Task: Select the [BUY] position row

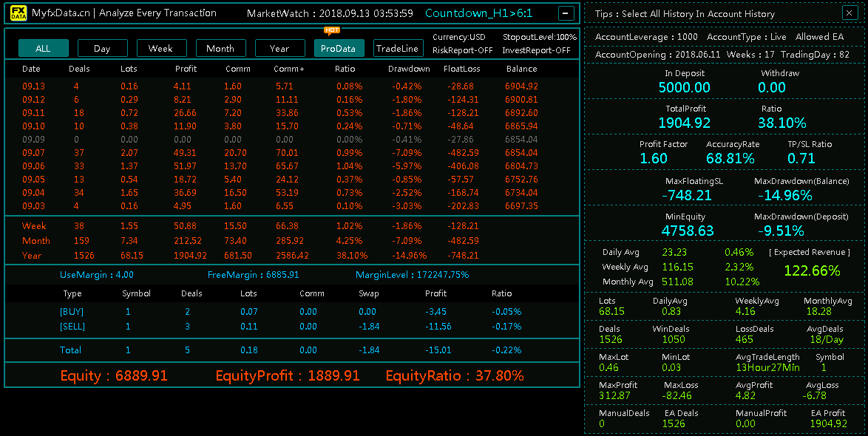Action: [x=292, y=312]
